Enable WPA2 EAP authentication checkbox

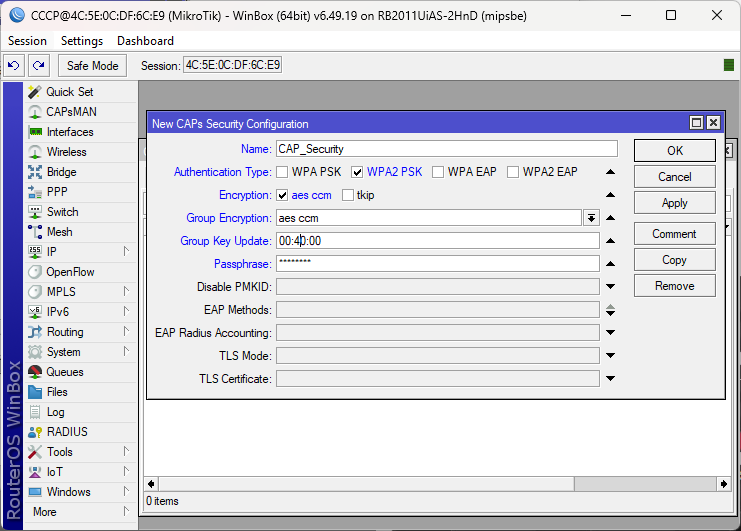513,172
